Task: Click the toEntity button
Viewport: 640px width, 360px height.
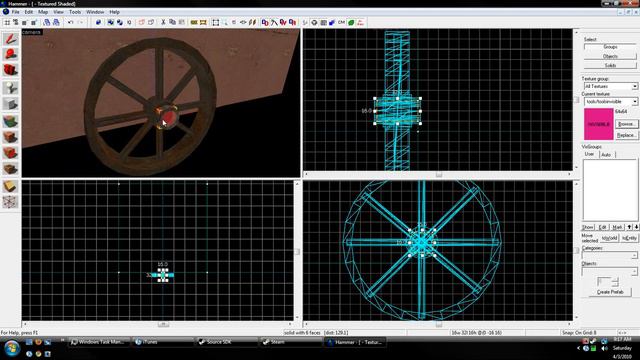Action: point(629,238)
